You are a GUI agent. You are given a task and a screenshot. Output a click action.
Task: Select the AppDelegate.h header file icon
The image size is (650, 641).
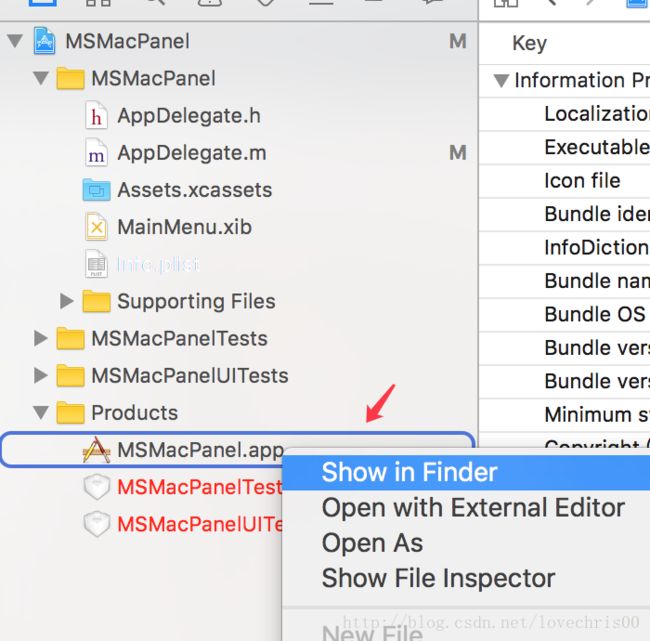point(96,115)
